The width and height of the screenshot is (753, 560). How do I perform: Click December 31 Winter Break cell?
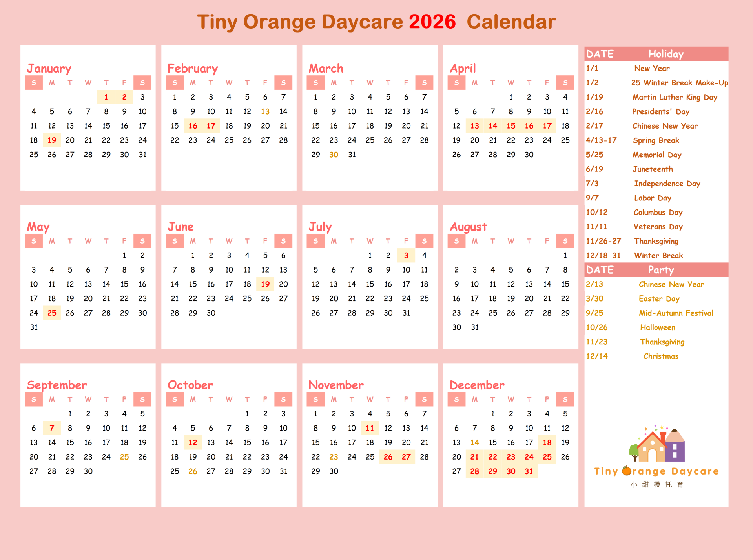click(x=529, y=471)
